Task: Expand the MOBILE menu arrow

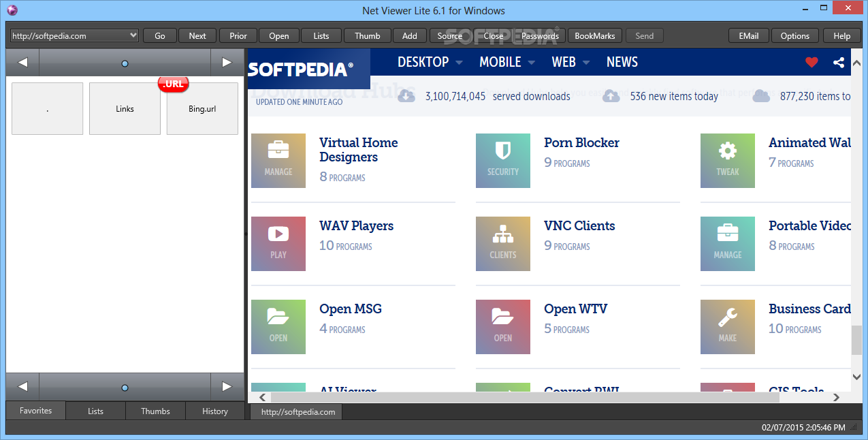Action: [531, 63]
